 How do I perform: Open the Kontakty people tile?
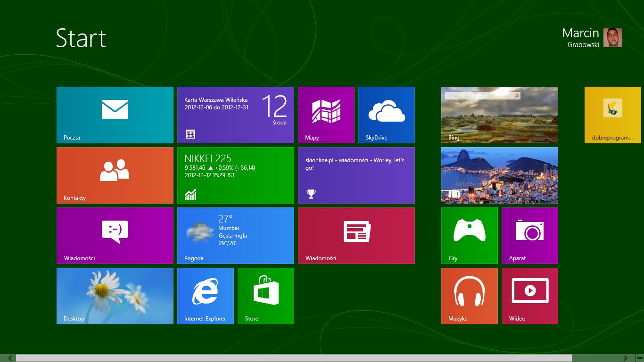[115, 175]
